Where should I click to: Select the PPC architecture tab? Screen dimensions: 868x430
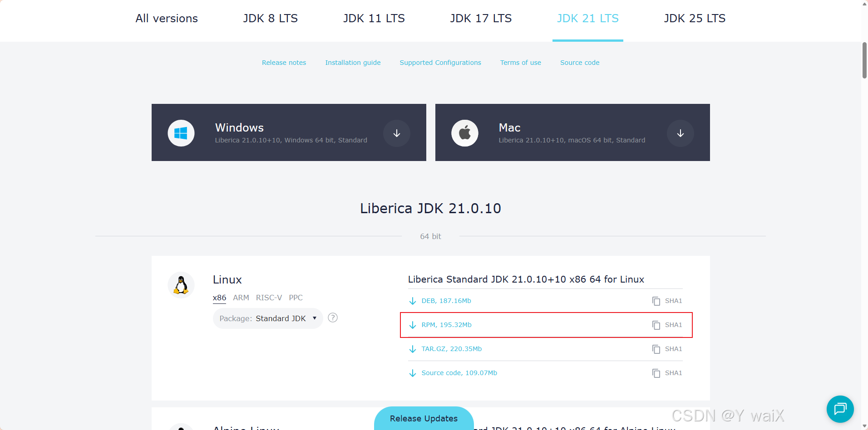pos(296,298)
